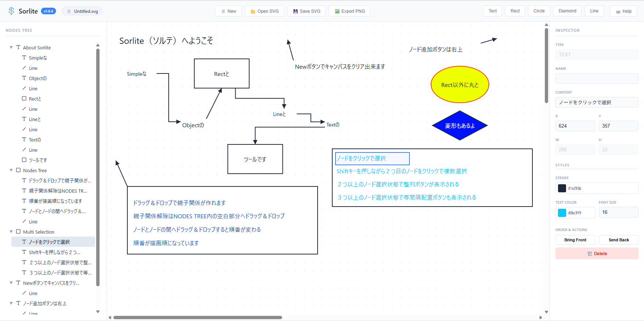Viewport: 644px width, 321px height.
Task: Add a Rect node from toolbar
Action: pyautogui.click(x=515, y=11)
